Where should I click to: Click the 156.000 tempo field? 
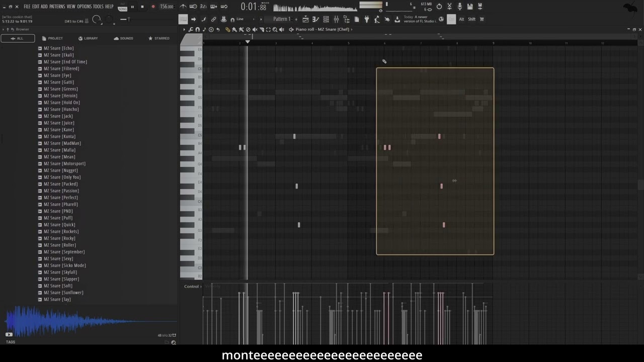pyautogui.click(x=167, y=7)
